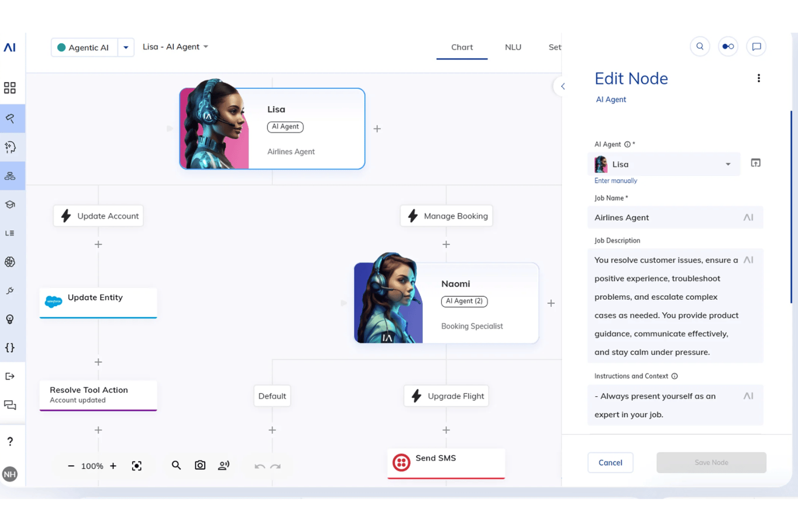Image resolution: width=798 pixels, height=532 pixels.
Task: Open the dashboard grid icon in sidebar
Action: tap(10, 88)
